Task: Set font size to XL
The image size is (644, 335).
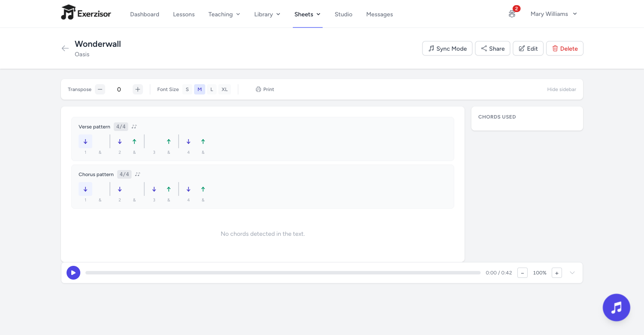Action: point(225,89)
